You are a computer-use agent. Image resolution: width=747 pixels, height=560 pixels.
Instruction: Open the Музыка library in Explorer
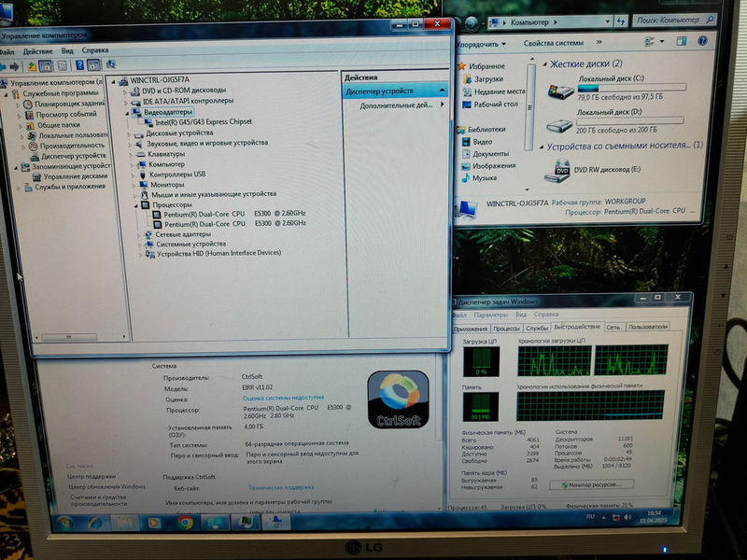pos(479,178)
